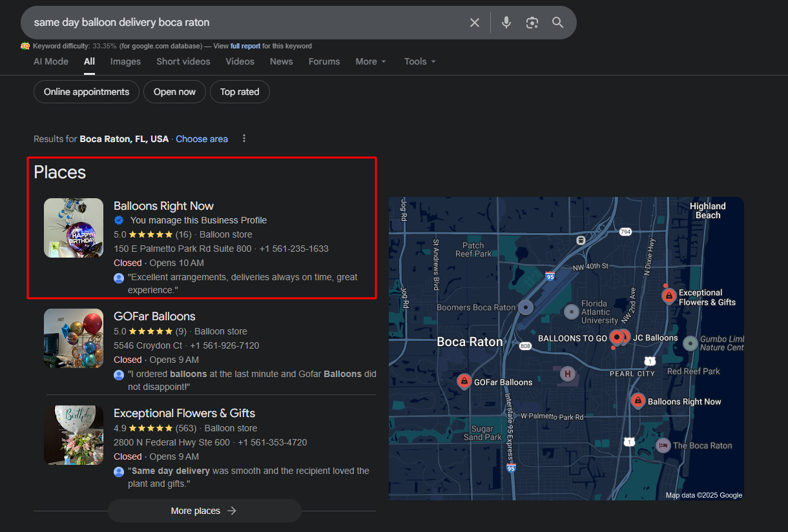This screenshot has height=532, width=788.
Task: Click the magnifying glass search icon
Action: pyautogui.click(x=558, y=23)
